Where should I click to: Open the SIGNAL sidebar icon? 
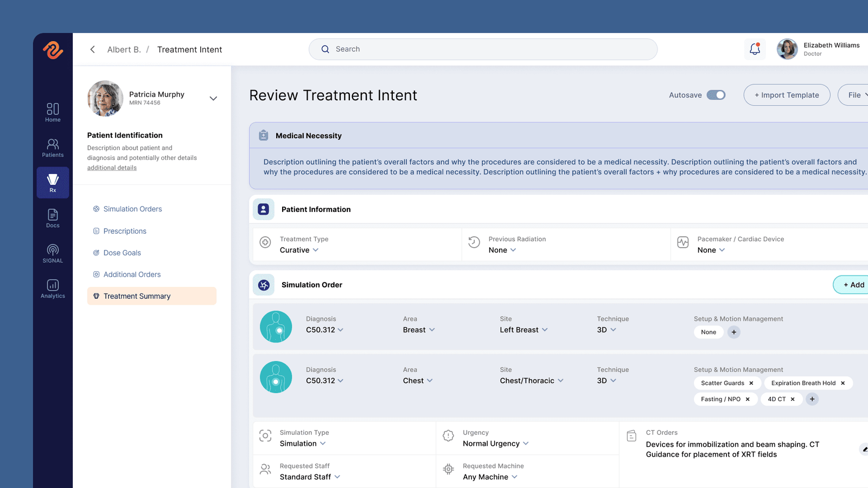[x=53, y=253]
